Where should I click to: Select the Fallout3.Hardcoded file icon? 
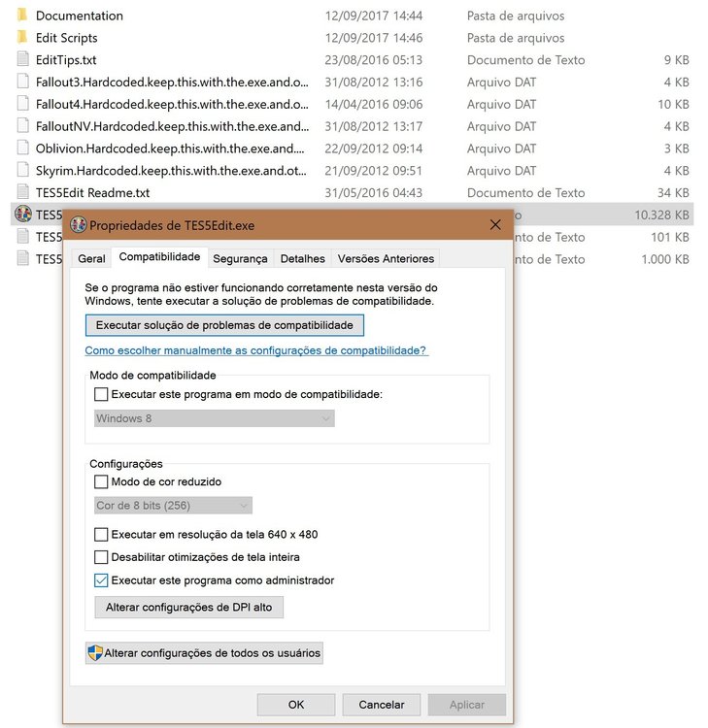22,82
